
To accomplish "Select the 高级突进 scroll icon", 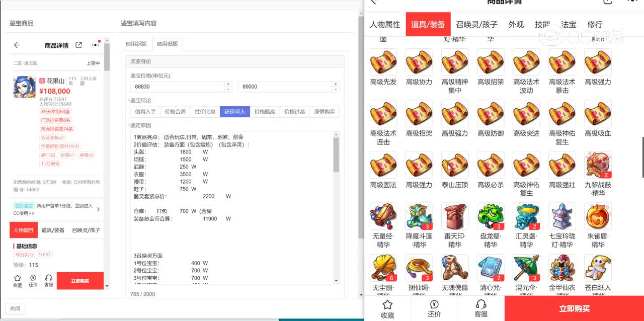I will tap(526, 114).
